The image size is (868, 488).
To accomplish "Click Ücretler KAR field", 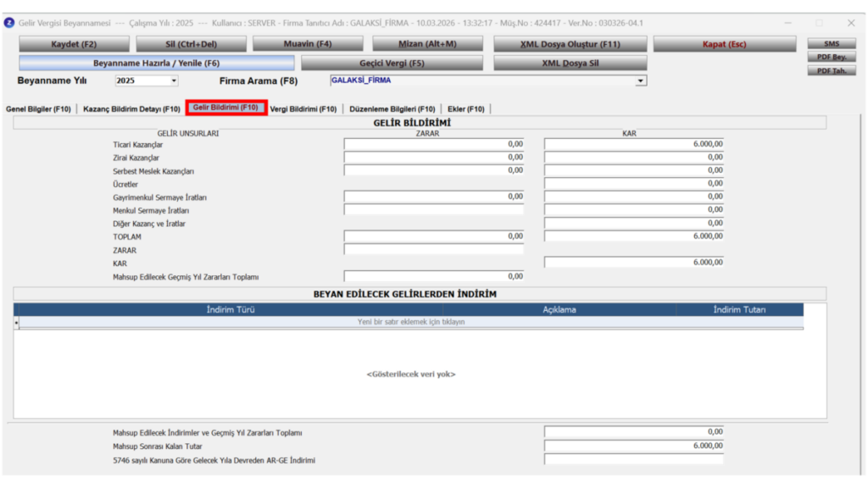I will coord(634,183).
